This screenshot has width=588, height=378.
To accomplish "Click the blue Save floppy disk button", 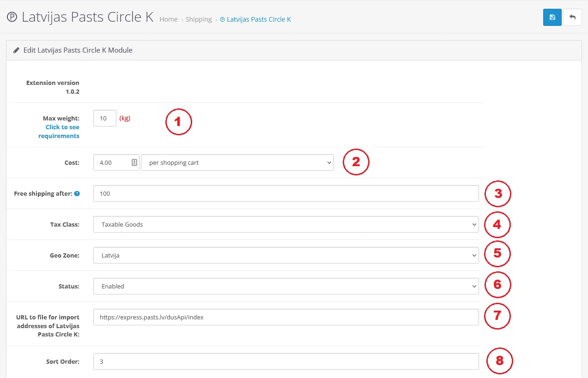I will pyautogui.click(x=552, y=17).
